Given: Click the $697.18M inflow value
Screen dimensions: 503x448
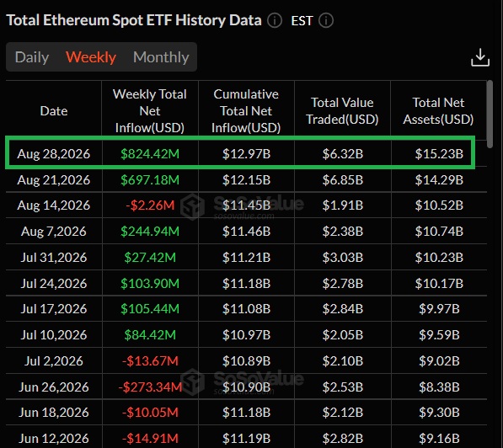Looking at the screenshot, I should pyautogui.click(x=150, y=180).
